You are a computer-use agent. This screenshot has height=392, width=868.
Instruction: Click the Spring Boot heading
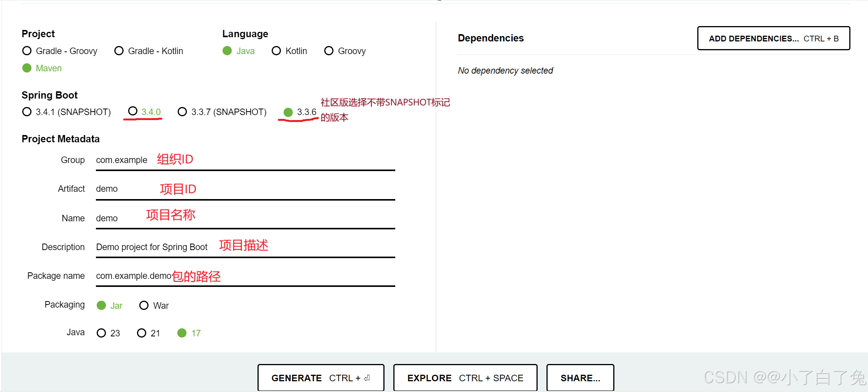(50, 95)
